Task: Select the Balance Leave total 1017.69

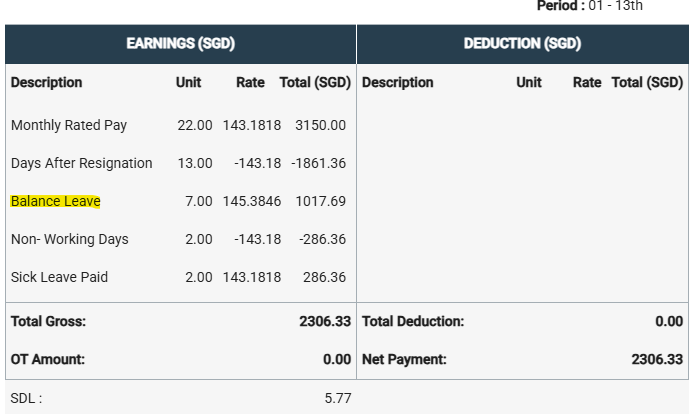Action: point(320,201)
